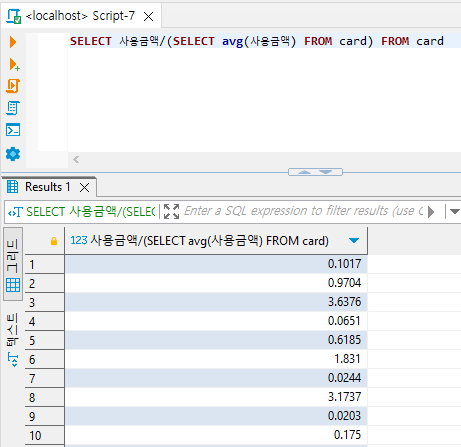This screenshot has height=447, width=461.
Task: Focus the SQL filter expression field
Action: (303, 211)
